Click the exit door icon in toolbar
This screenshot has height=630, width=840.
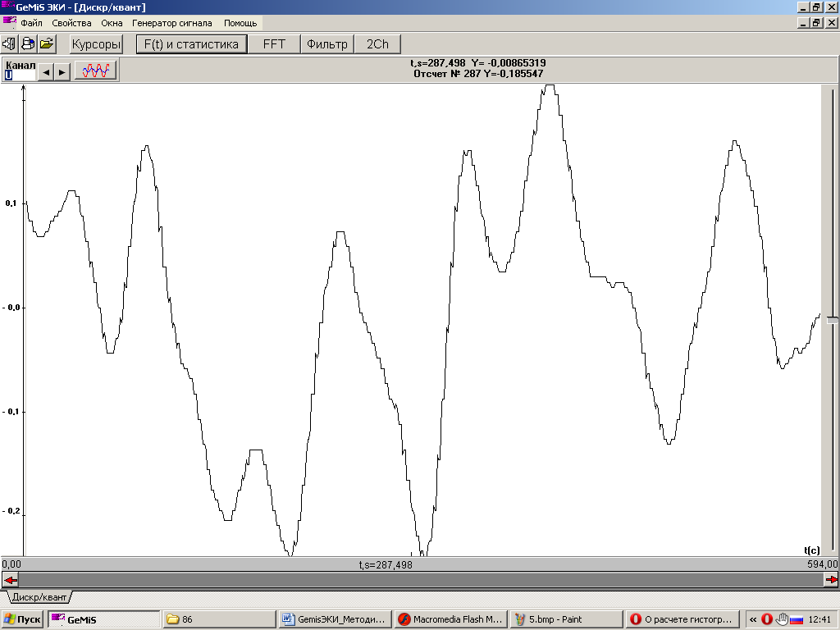(x=9, y=44)
